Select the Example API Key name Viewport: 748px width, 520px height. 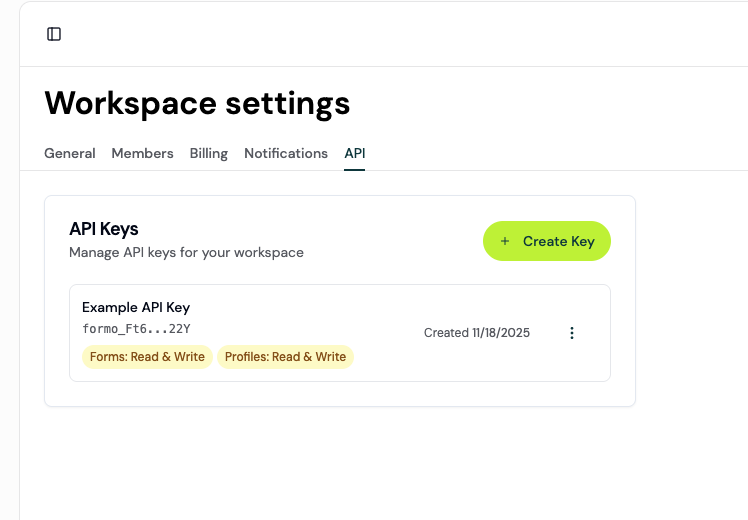[x=136, y=308]
